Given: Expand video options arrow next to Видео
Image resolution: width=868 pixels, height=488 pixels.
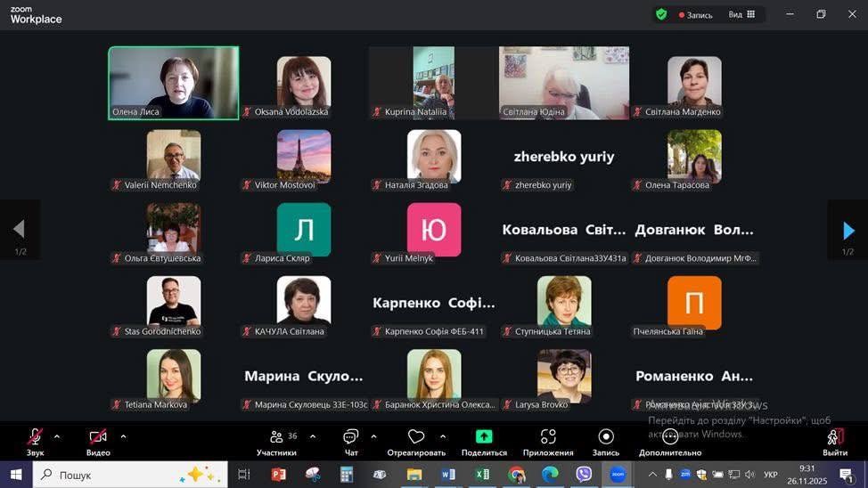Looking at the screenshot, I should (123, 436).
